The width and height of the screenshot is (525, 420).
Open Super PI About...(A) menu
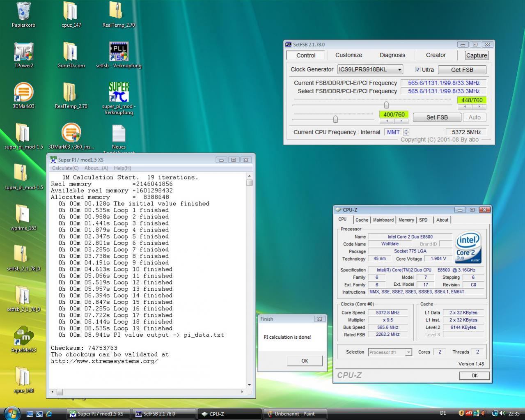(96, 168)
